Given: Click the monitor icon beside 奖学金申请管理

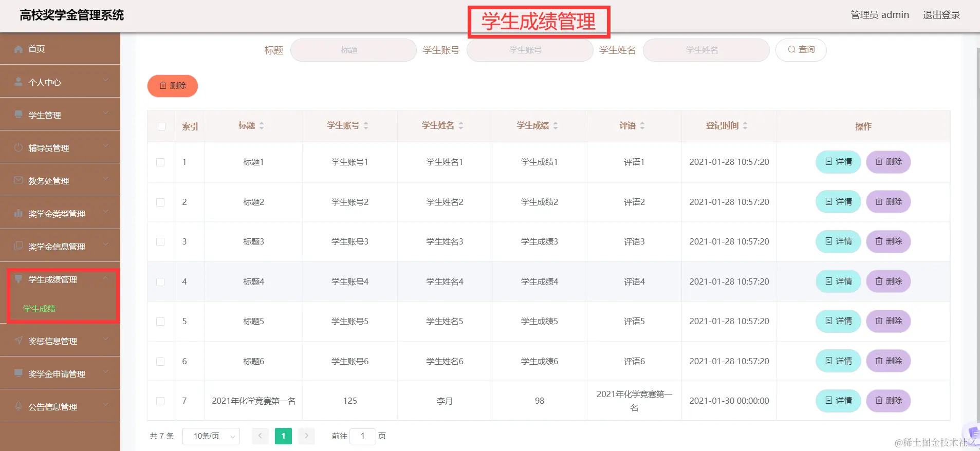Looking at the screenshot, I should pyautogui.click(x=19, y=373).
